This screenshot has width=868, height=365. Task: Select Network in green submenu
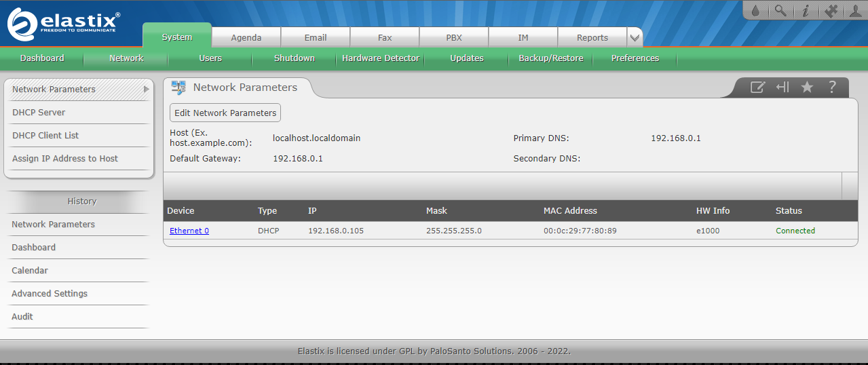coord(126,58)
